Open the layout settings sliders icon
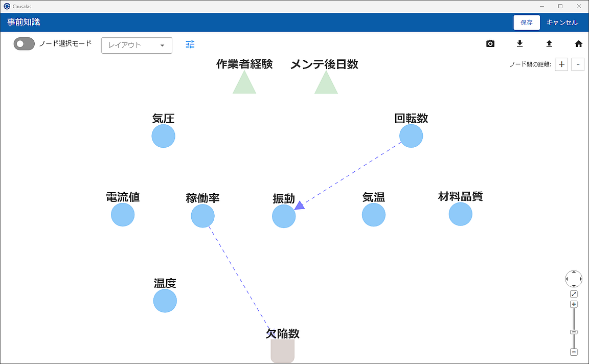The image size is (589, 364). coord(190,44)
